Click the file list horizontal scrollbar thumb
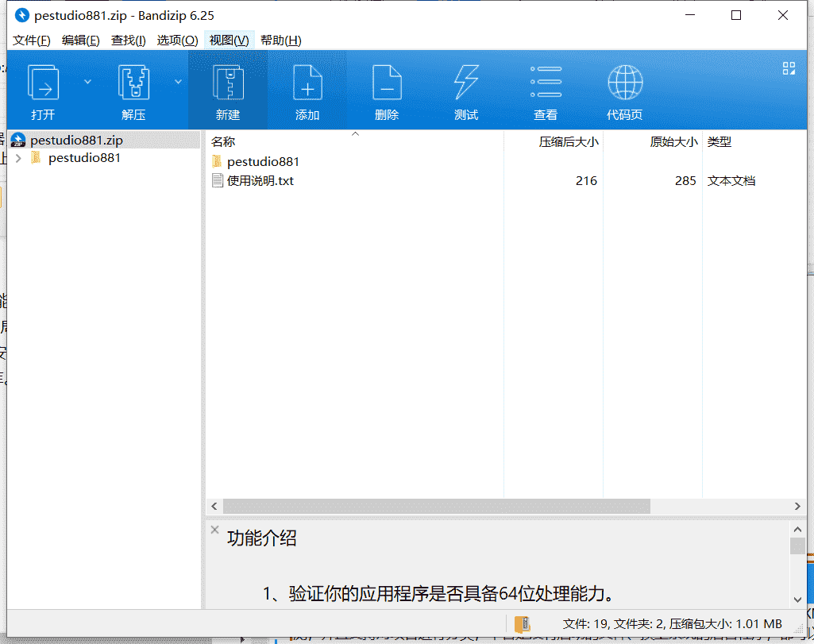This screenshot has height=644, width=814. [x=437, y=506]
